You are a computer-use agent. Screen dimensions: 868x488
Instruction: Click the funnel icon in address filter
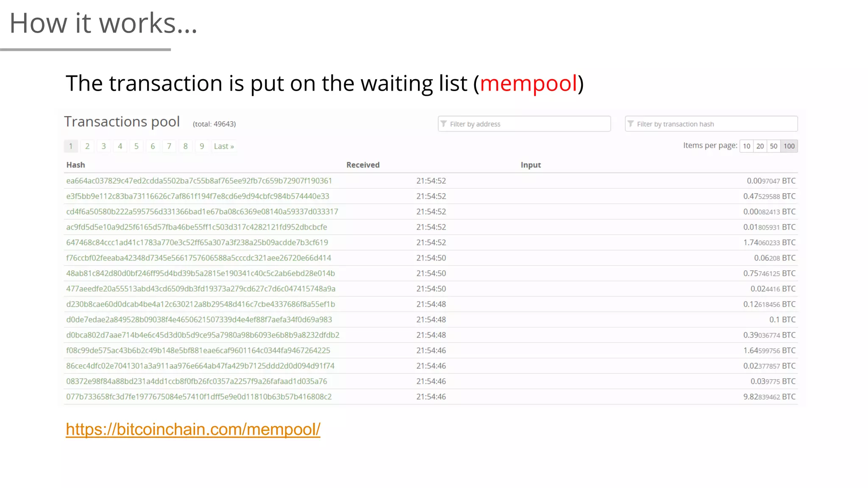444,124
